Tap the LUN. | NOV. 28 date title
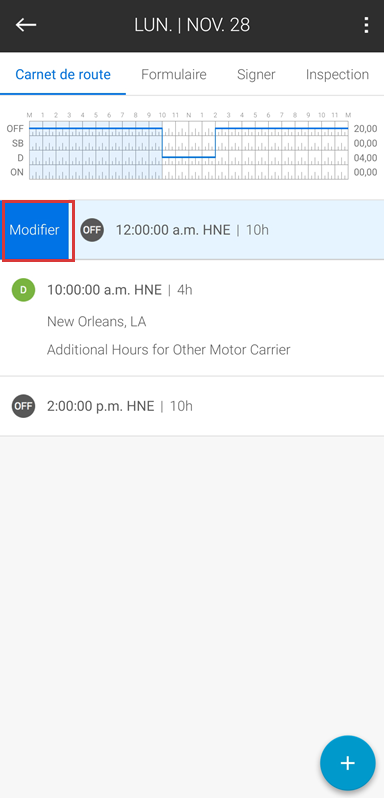Image resolution: width=385 pixels, height=798 pixels. 192,25
